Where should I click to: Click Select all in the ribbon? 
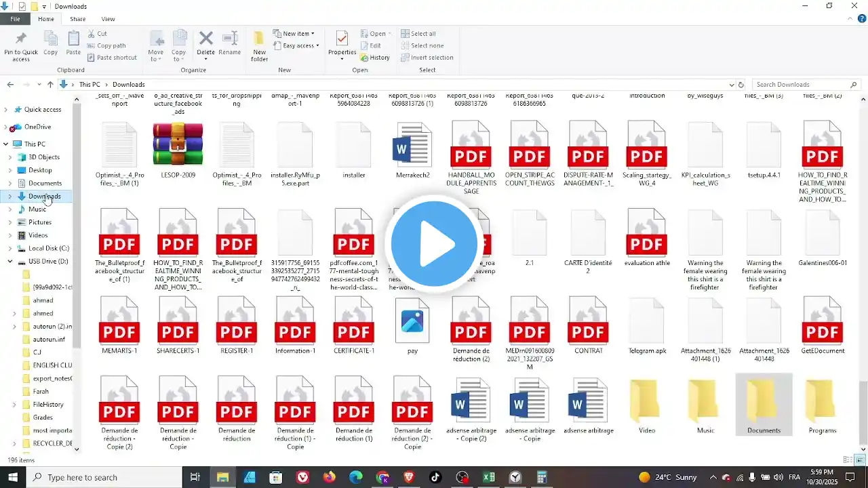tap(418, 33)
